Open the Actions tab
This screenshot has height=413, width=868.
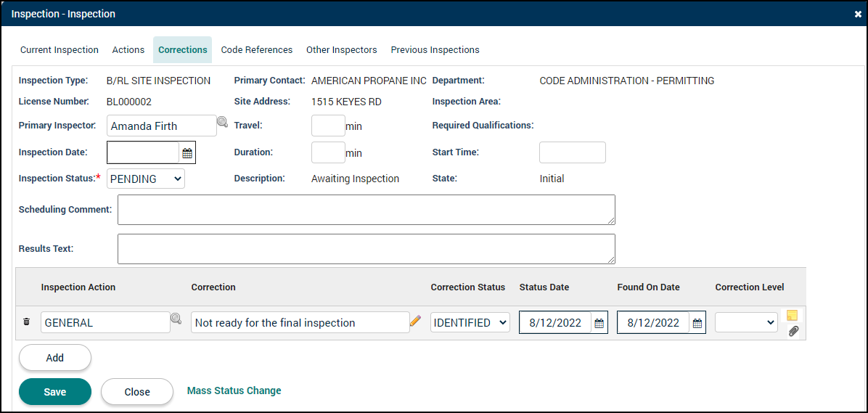[x=128, y=50]
